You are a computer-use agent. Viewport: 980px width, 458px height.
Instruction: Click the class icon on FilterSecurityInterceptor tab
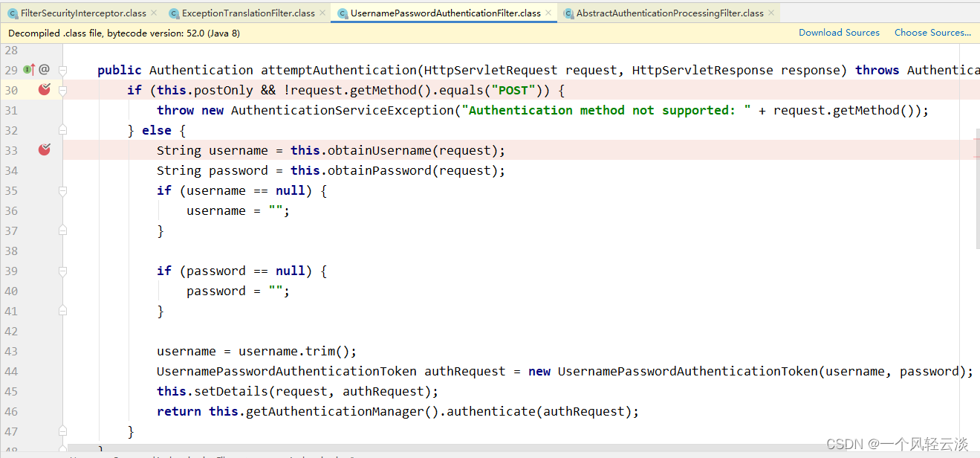13,13
